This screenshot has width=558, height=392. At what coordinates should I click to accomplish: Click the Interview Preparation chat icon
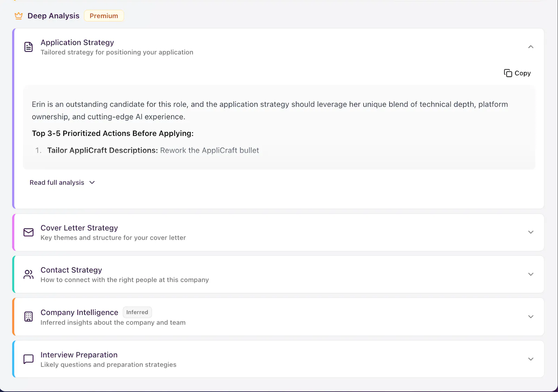pyautogui.click(x=29, y=359)
